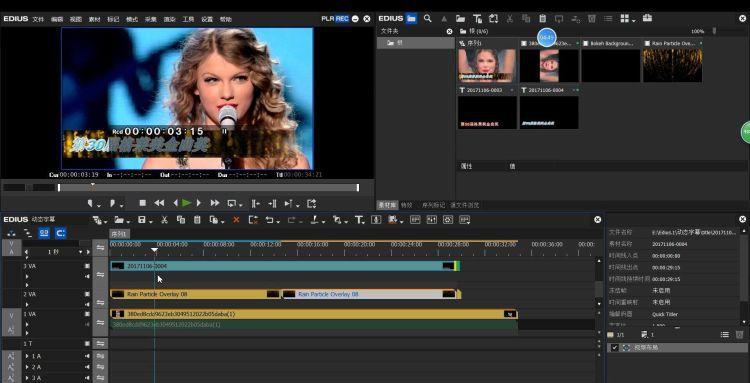Click the voice-over microphone icon
750x383 pixels.
point(376,220)
